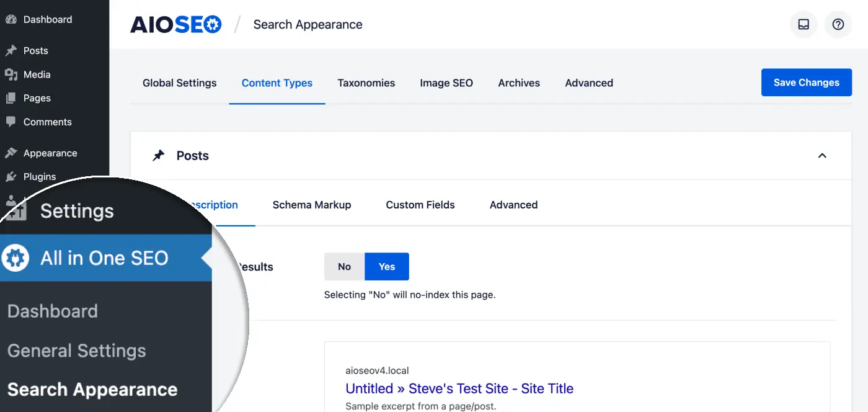Set Show in Search Results to No

pos(344,267)
